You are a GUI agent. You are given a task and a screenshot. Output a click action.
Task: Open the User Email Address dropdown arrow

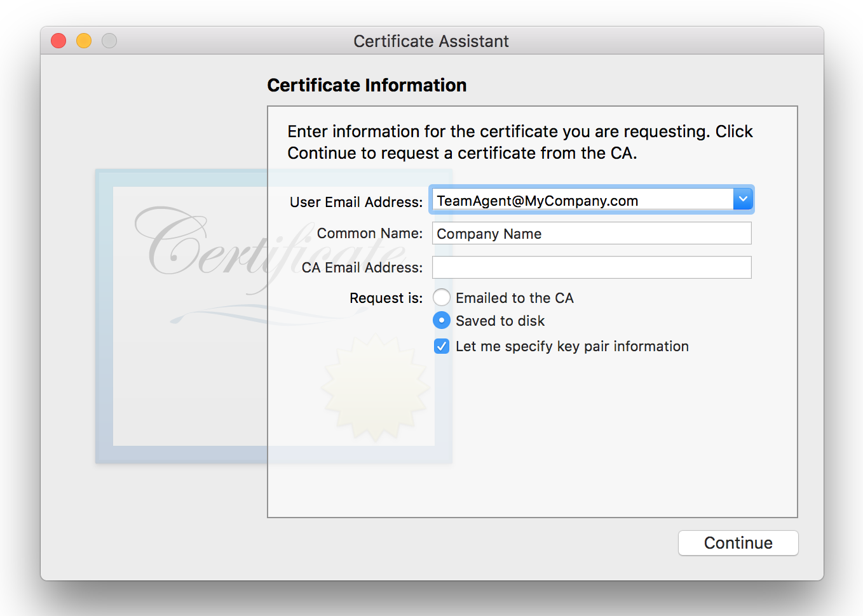coord(742,199)
